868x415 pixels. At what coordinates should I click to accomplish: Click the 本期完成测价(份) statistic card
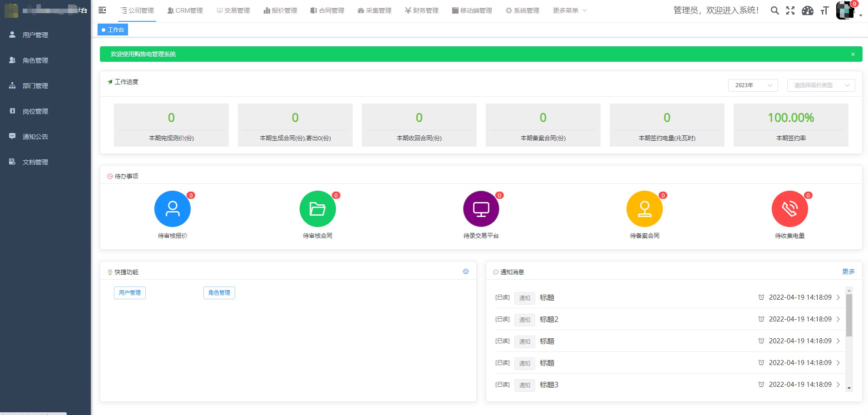click(x=171, y=125)
